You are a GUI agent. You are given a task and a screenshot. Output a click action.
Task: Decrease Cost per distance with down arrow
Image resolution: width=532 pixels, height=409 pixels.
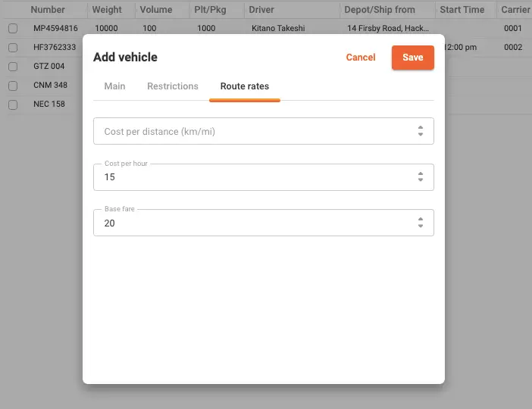coord(421,135)
